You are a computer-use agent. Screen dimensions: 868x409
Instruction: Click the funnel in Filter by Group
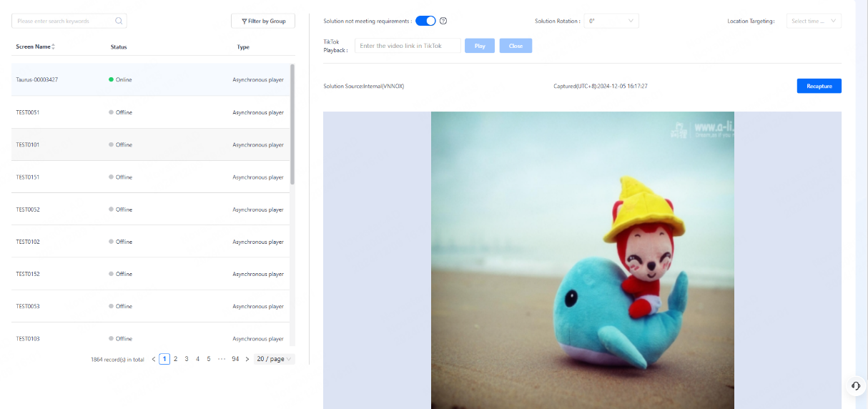click(245, 21)
